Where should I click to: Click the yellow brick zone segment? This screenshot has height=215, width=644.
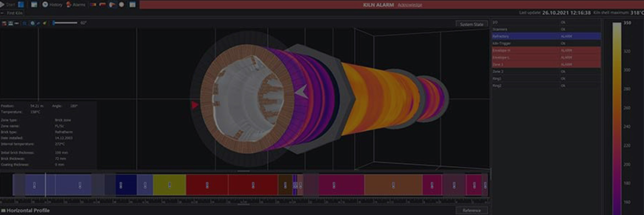click(x=169, y=185)
